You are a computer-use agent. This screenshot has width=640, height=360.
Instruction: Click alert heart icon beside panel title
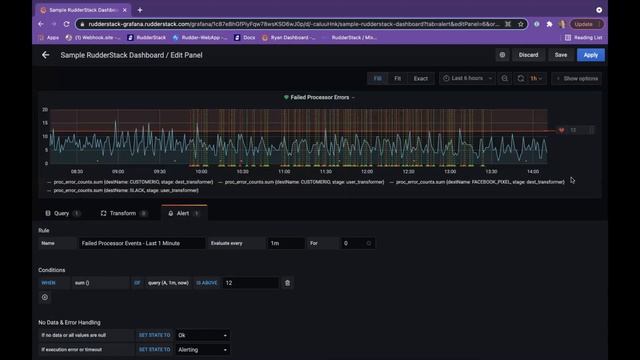[286, 98]
